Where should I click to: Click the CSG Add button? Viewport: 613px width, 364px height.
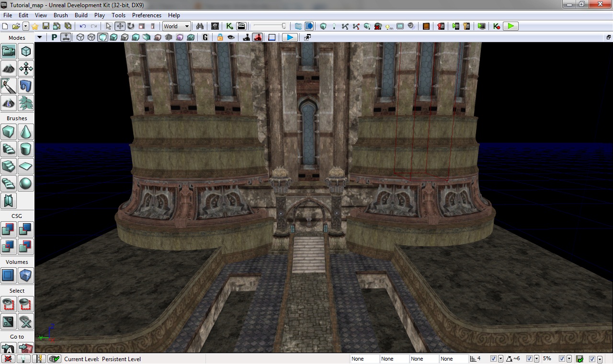coord(8,229)
